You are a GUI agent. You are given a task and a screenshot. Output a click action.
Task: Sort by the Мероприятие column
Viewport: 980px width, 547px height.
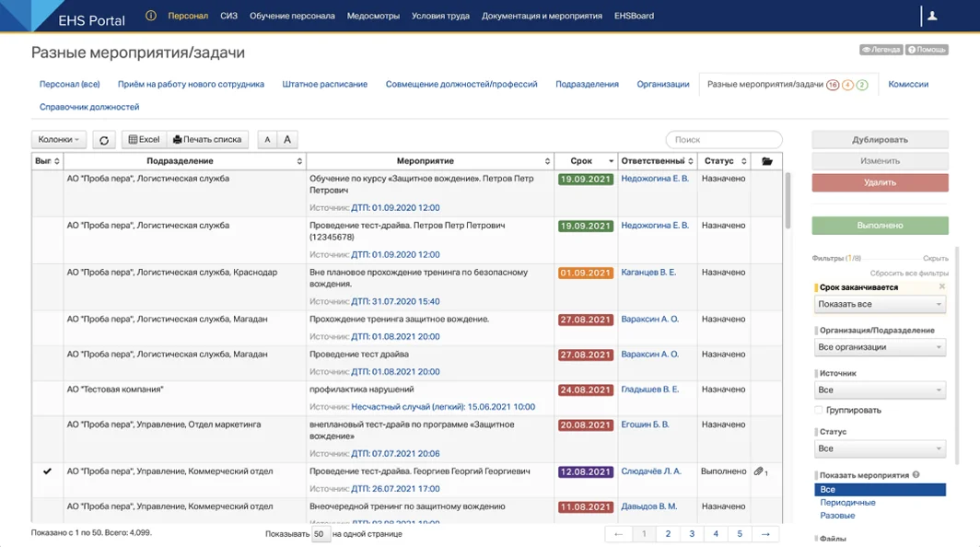click(430, 161)
